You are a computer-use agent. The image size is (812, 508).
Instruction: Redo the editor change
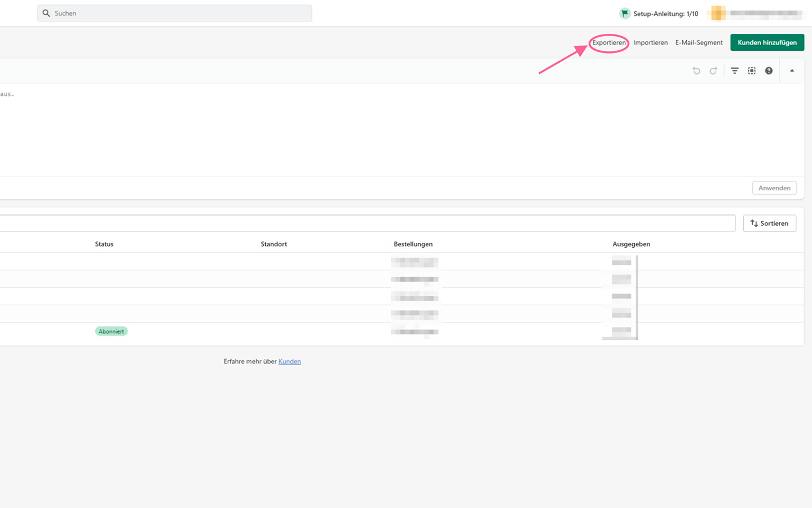[713, 71]
